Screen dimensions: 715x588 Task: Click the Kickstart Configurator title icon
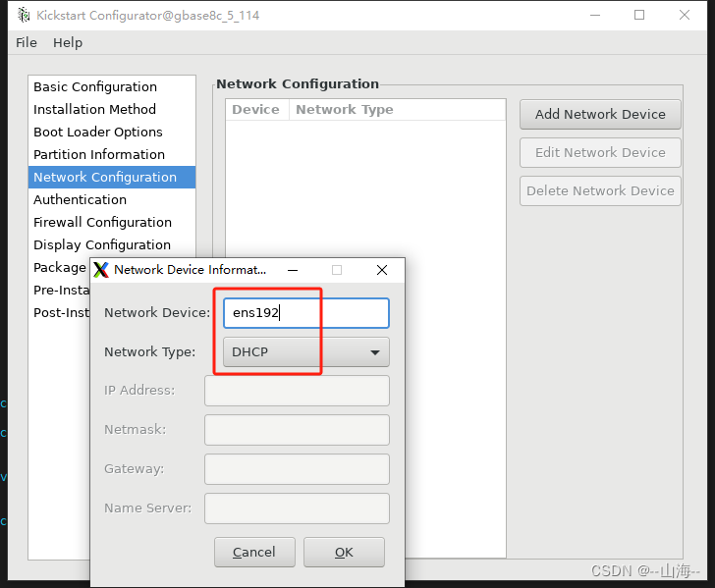(24, 15)
